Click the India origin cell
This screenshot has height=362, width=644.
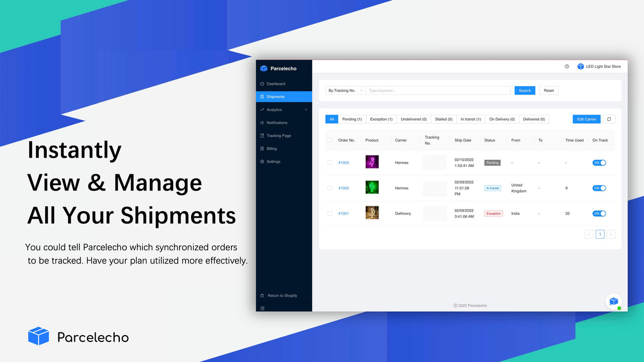click(x=516, y=214)
